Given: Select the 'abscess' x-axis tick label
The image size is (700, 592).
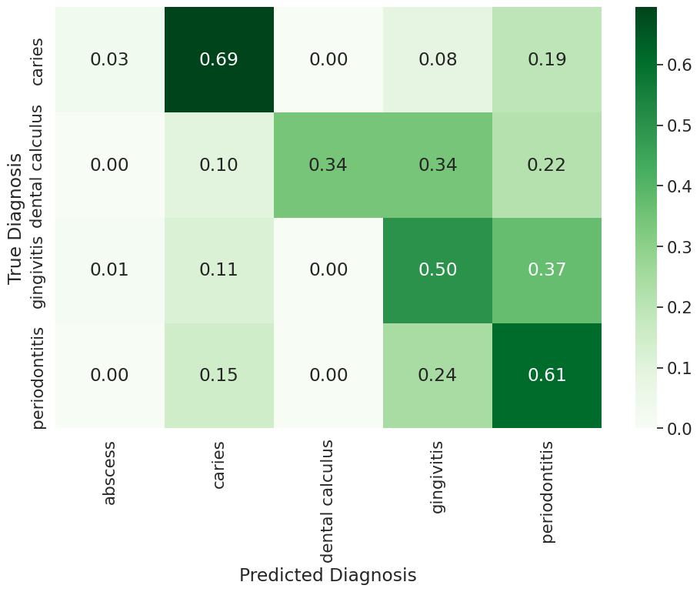Looking at the screenshot, I should click(x=110, y=473).
